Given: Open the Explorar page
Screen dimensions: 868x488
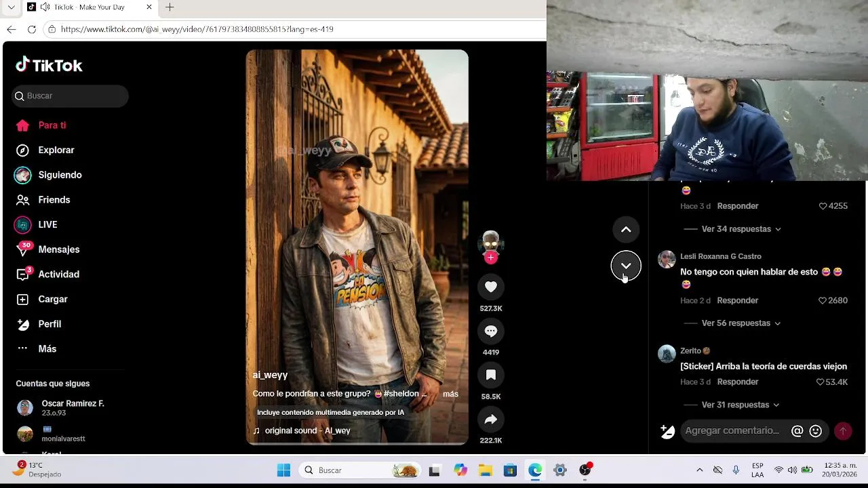Looking at the screenshot, I should point(45,150).
